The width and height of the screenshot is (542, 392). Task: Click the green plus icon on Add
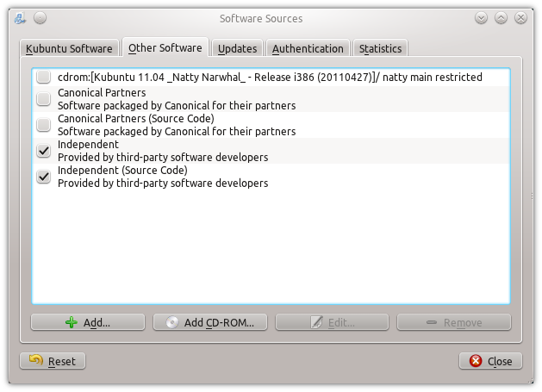[72, 322]
